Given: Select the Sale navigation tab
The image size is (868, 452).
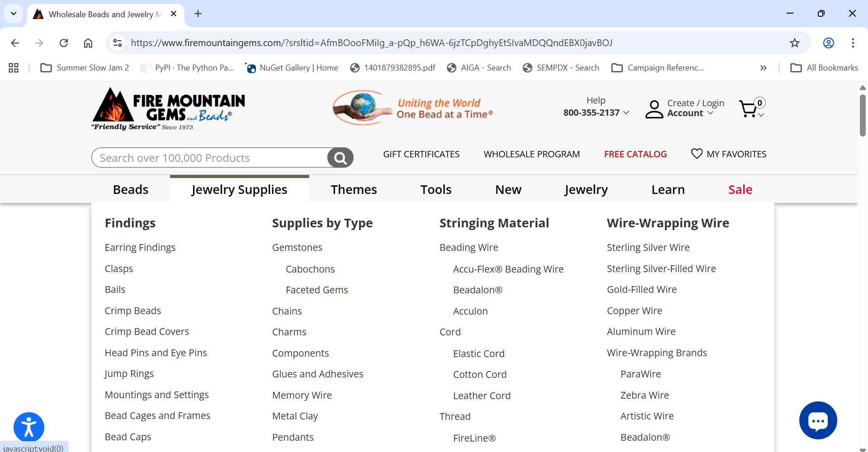Looking at the screenshot, I should click(x=740, y=189).
